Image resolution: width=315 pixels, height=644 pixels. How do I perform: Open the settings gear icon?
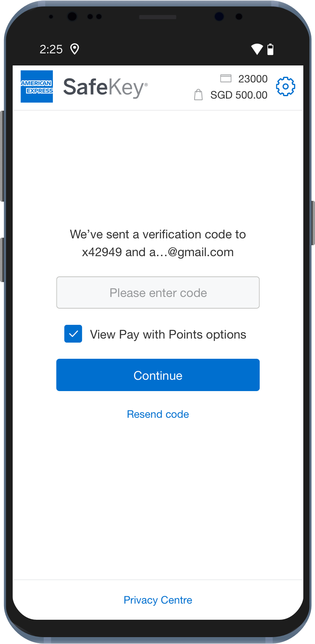tap(286, 86)
